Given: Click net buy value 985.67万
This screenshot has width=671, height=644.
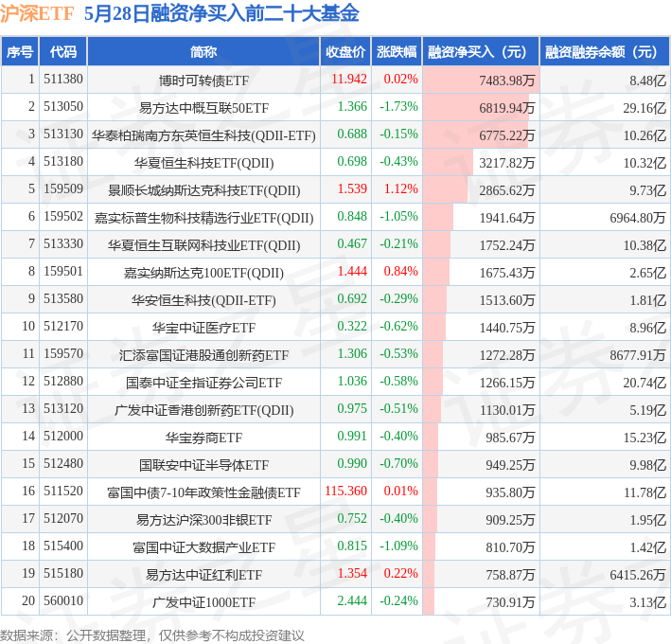Looking at the screenshot, I should pyautogui.click(x=510, y=438).
